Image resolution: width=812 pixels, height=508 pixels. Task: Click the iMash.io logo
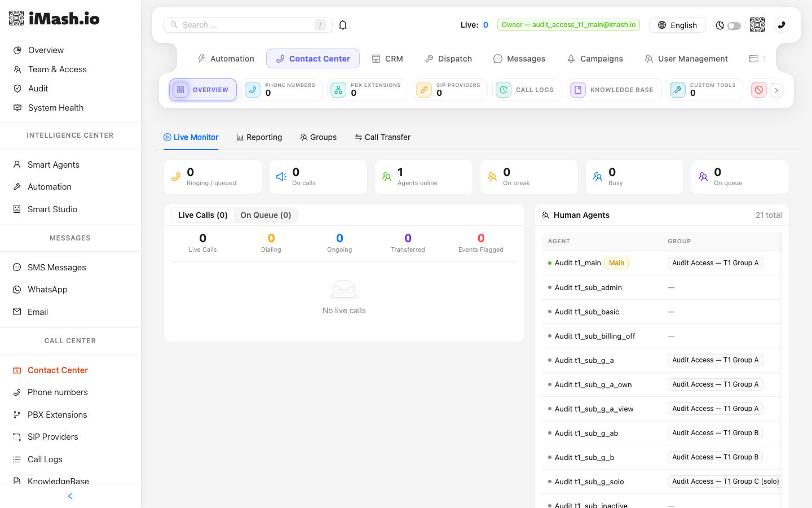click(x=54, y=19)
